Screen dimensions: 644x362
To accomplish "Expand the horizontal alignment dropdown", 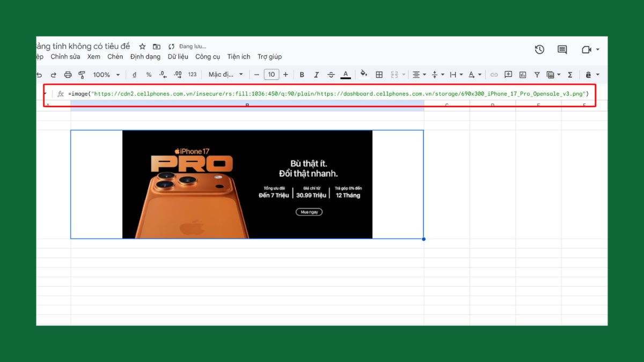I will tap(425, 75).
